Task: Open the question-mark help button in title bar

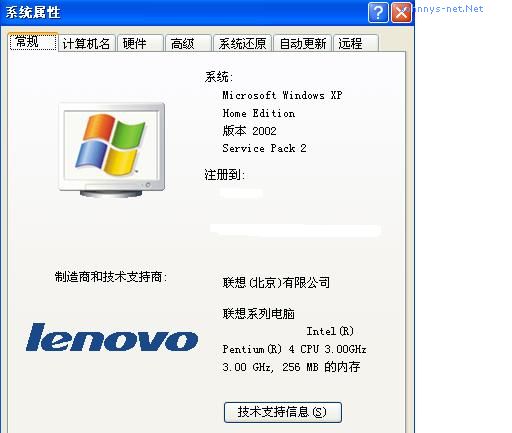Action: [x=378, y=13]
